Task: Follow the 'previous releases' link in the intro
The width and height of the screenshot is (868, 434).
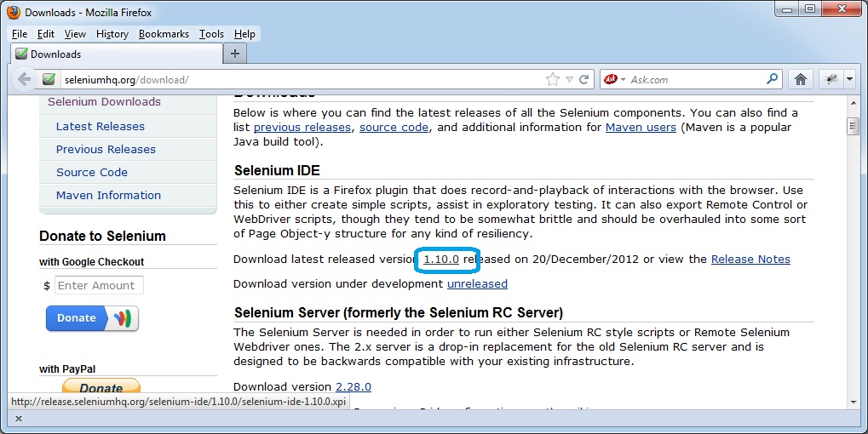Action: coord(302,127)
